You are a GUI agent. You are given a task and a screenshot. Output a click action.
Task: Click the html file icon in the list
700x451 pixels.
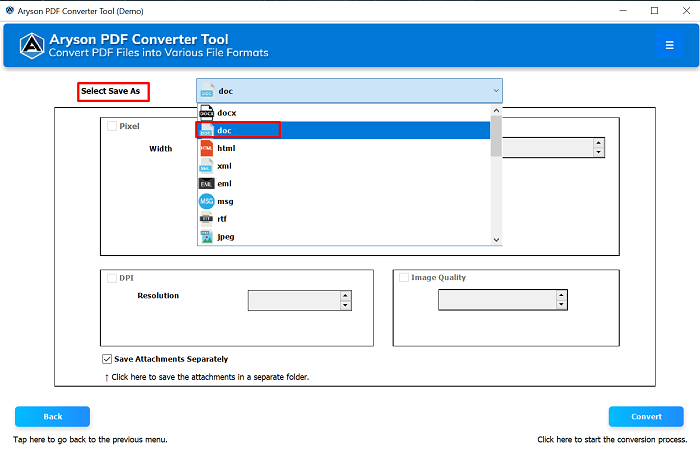(206, 148)
